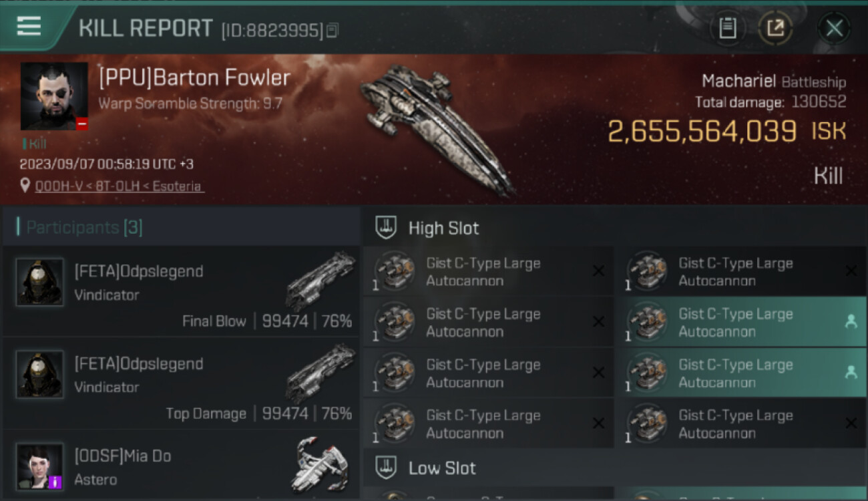Select the Mia Do Astero participant

tap(181, 466)
